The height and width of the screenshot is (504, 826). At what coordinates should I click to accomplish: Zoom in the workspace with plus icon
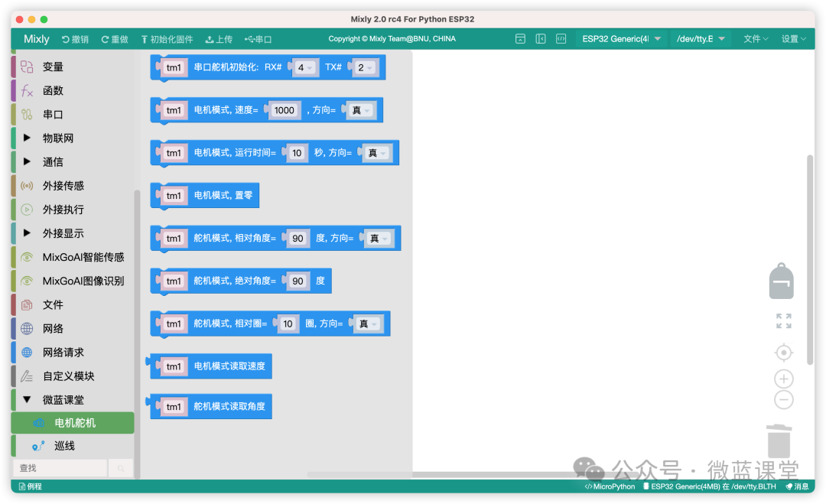pos(784,379)
